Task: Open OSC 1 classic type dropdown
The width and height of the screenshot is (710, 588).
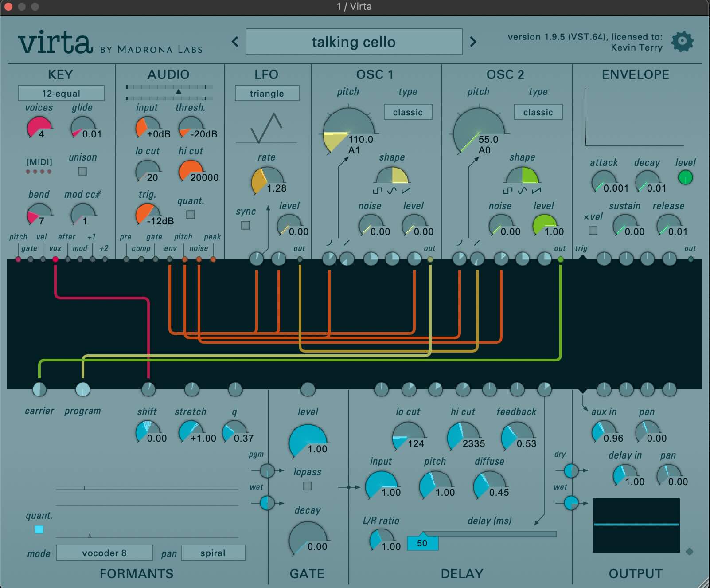Action: [408, 112]
